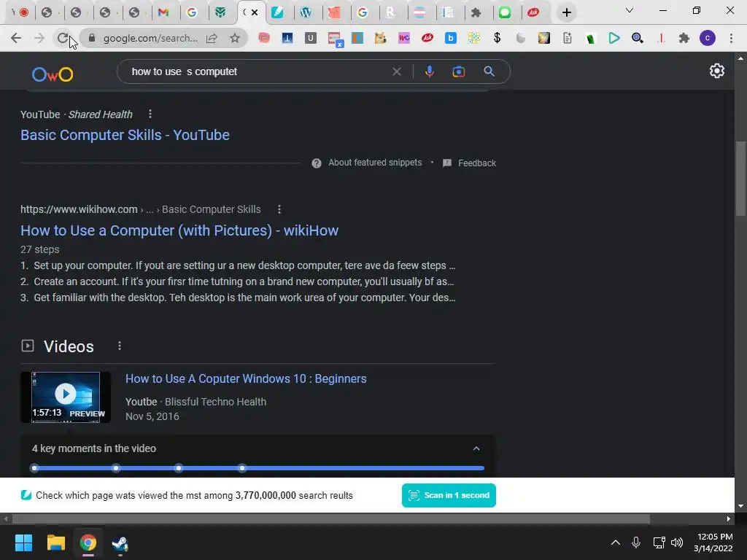This screenshot has height=560, width=747.
Task: Click the green play triangle extension
Action: (x=614, y=38)
